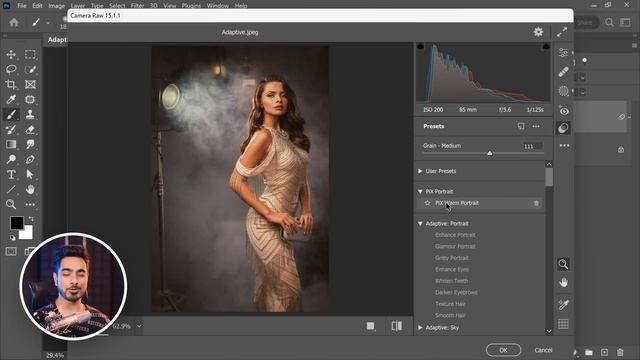Viewport: 640px width, 360px height.
Task: Open the zoom level dropdown
Action: point(139,326)
